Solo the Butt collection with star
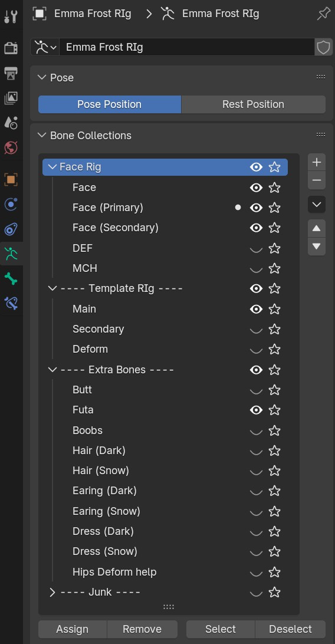Viewport: 335px width, 644px height. point(274,390)
